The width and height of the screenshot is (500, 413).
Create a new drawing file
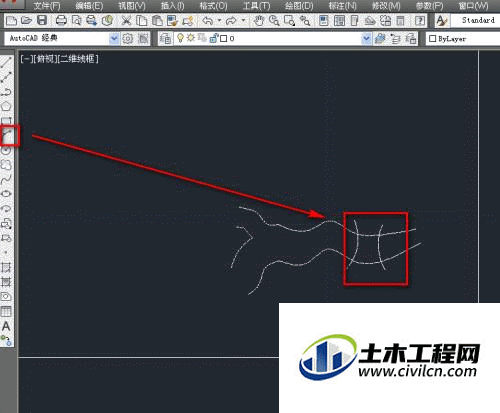click(x=12, y=21)
